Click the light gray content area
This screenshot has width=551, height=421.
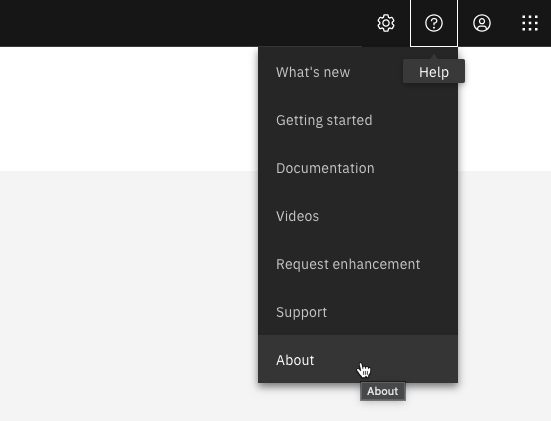click(x=129, y=296)
